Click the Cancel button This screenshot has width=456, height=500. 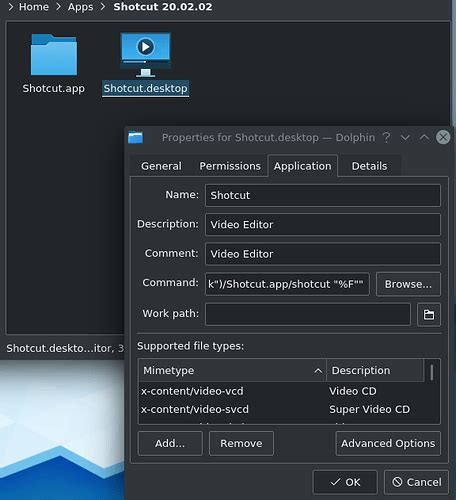[416, 482]
